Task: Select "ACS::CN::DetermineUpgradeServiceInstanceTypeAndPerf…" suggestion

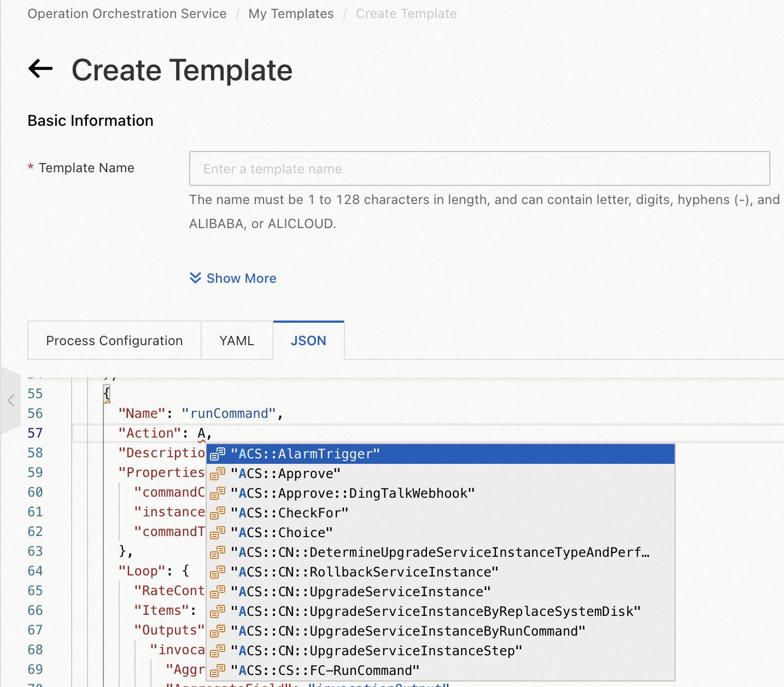Action: click(x=441, y=552)
